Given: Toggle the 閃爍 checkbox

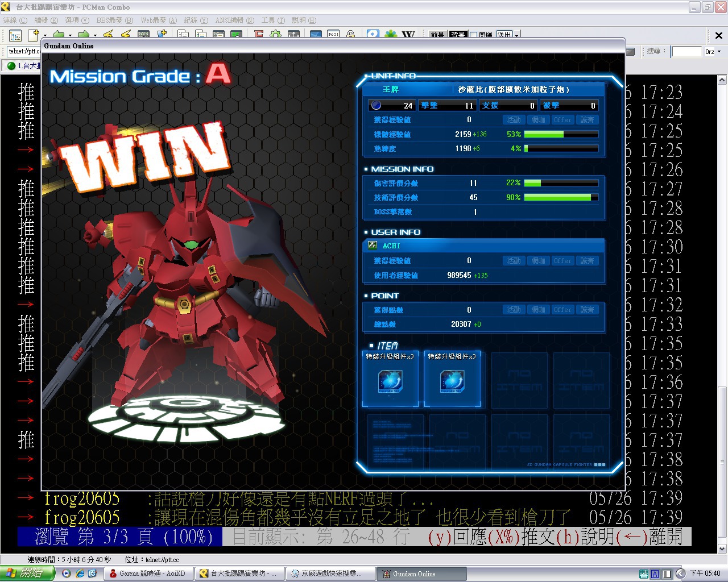Looking at the screenshot, I should point(473,35).
